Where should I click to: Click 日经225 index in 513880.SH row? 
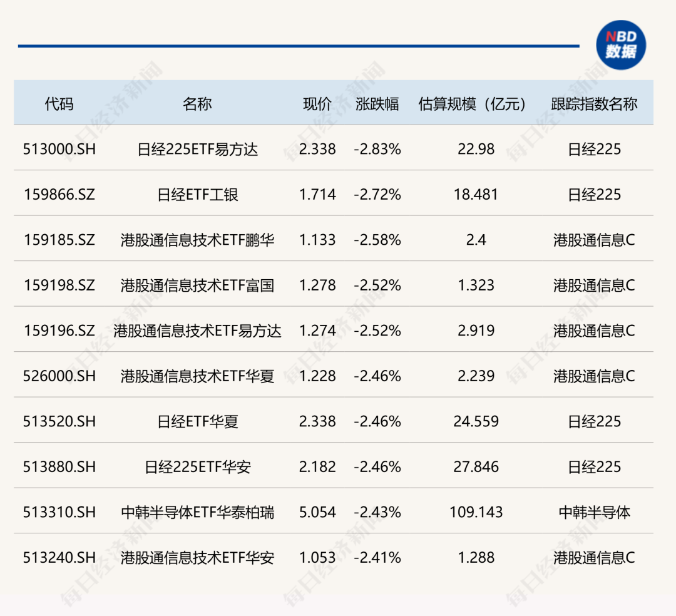594,467
